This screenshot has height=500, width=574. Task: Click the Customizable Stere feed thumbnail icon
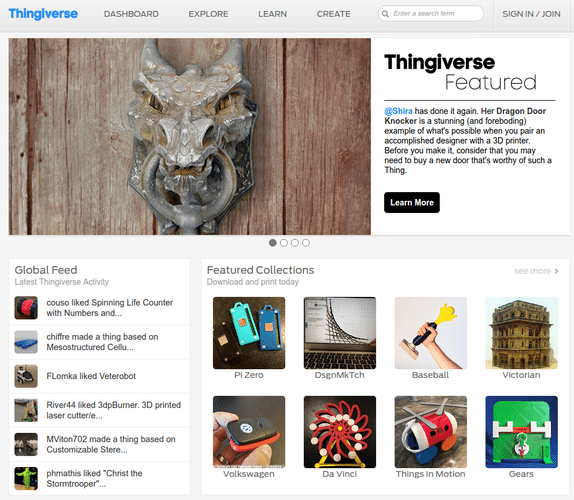pyautogui.click(x=26, y=444)
